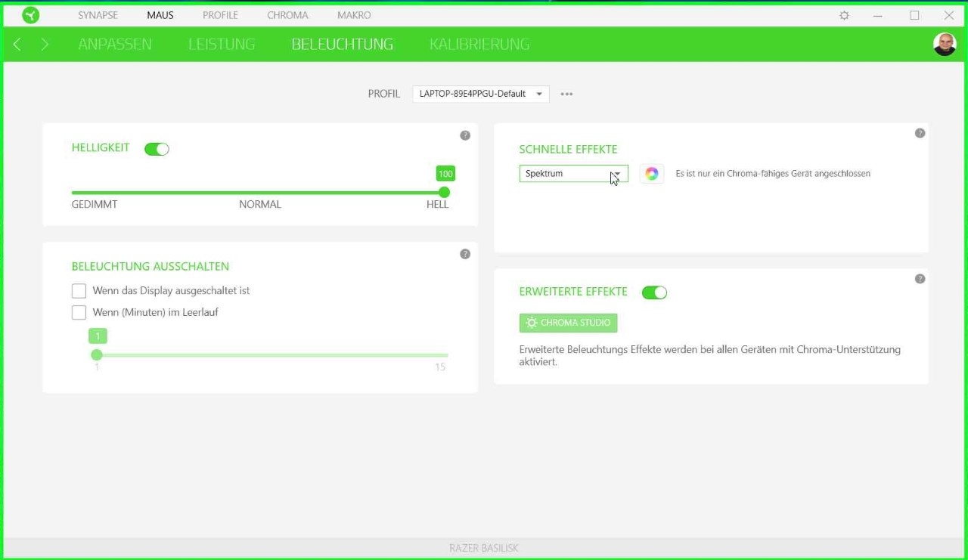Switch to LEISTUNG tab

point(222,45)
